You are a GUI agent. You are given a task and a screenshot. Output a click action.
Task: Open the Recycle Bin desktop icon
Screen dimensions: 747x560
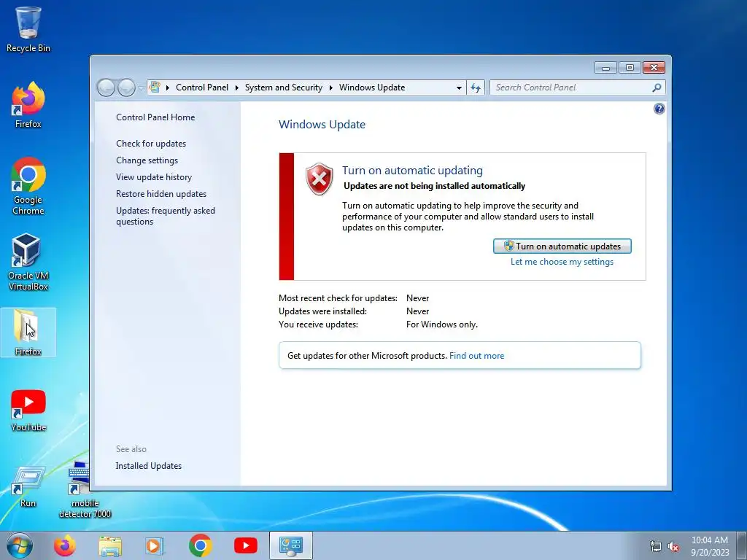tap(28, 29)
